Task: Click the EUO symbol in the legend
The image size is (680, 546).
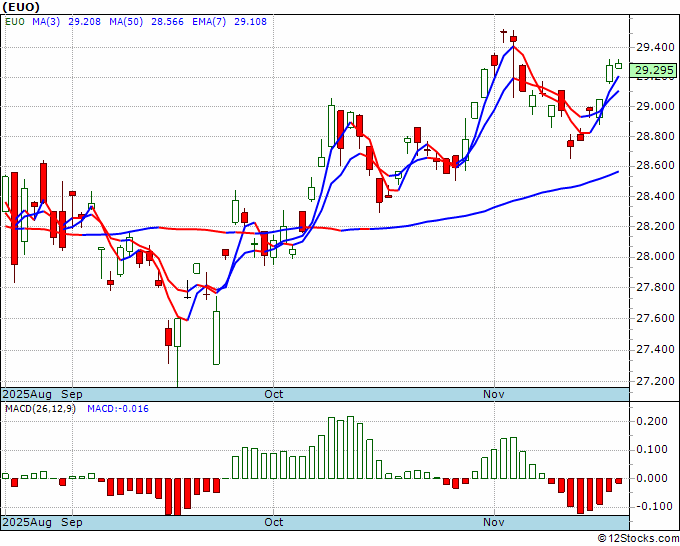Action: 15,22
